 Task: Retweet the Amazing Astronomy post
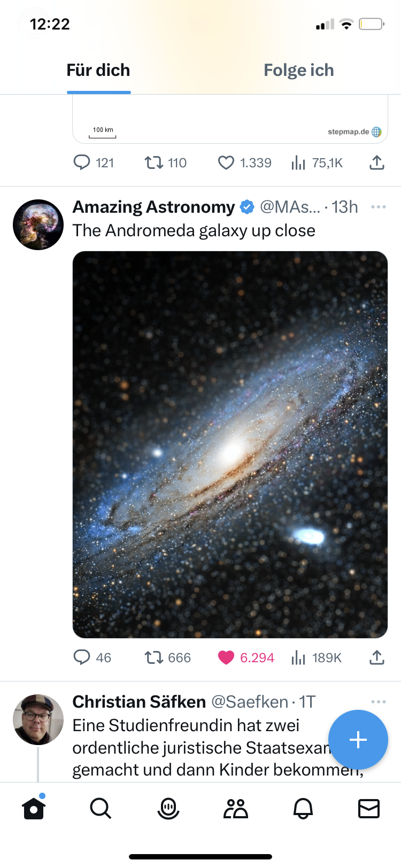coord(167,657)
